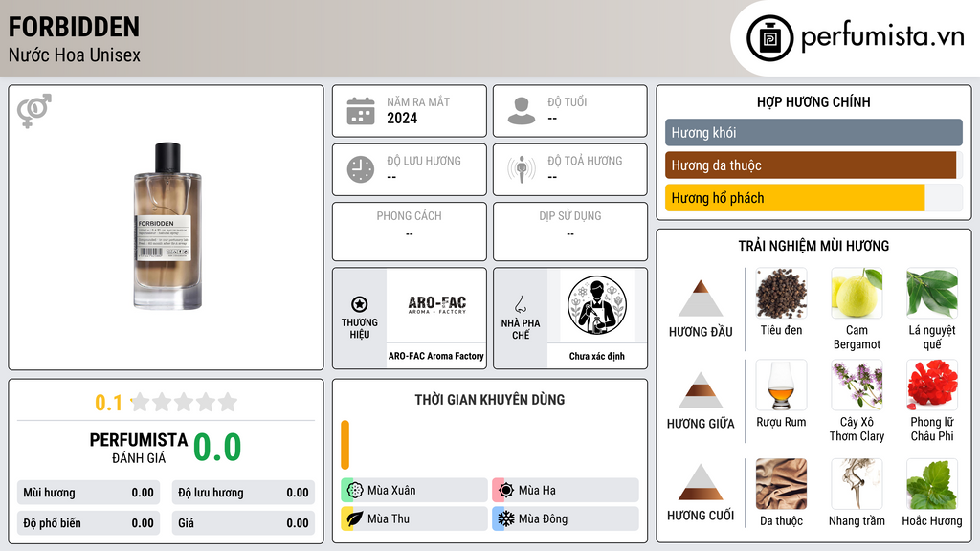Viewport: 980px width, 551px height.
Task: Click the perfumista.vn bottle logo icon
Action: tap(769, 38)
